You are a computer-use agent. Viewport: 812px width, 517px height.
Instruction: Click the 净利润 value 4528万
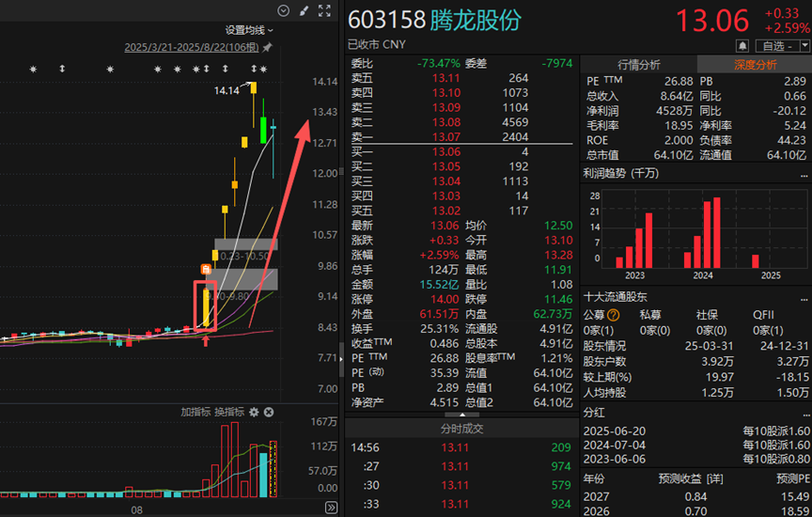[674, 111]
